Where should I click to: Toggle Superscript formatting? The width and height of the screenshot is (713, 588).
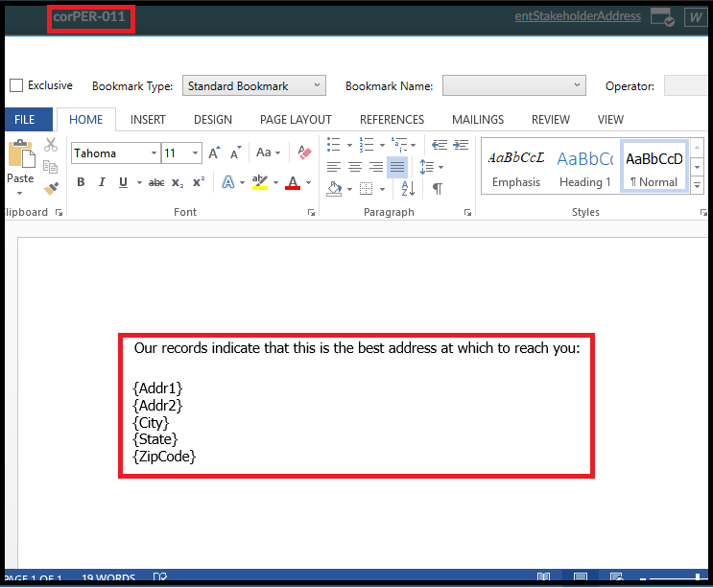click(x=199, y=182)
